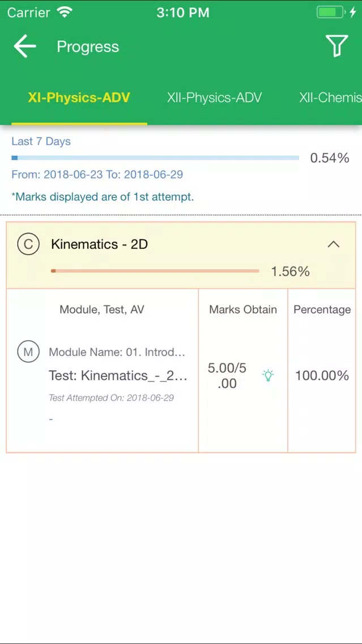This screenshot has width=362, height=644.
Task: Switch to the XII-Physics-ADV tab
Action: coord(214,98)
